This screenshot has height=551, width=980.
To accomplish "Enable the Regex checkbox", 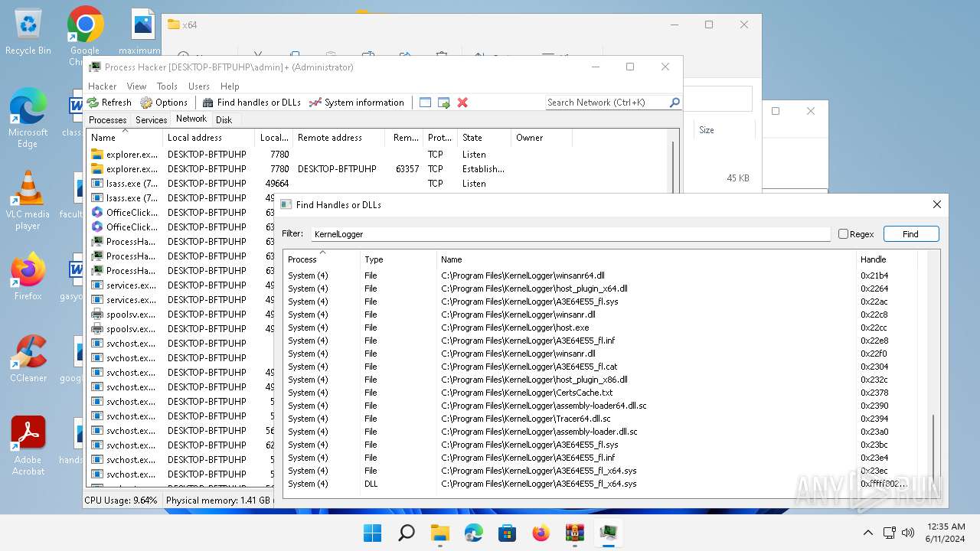I will [843, 234].
